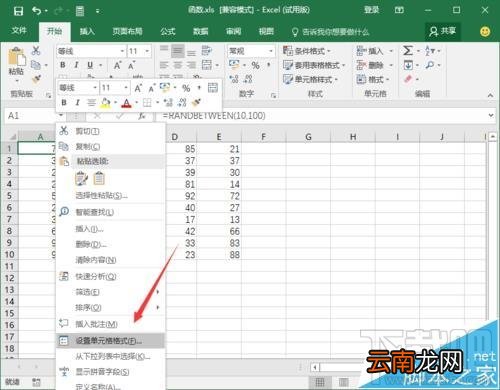The image size is (500, 390).
Task: Toggle underline in the ribbon font group
Action: 90,65
